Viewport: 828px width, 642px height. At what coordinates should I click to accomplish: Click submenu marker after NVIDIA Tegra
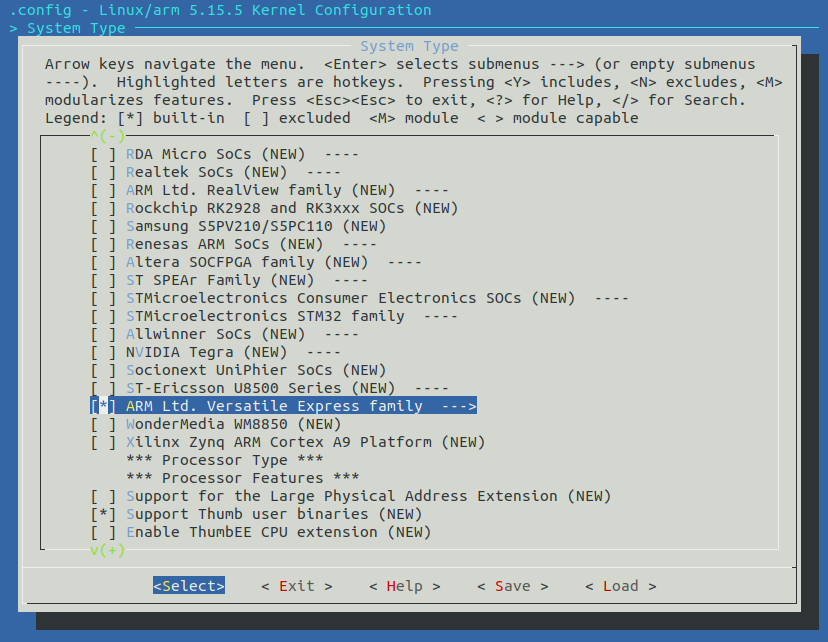[x=324, y=352]
